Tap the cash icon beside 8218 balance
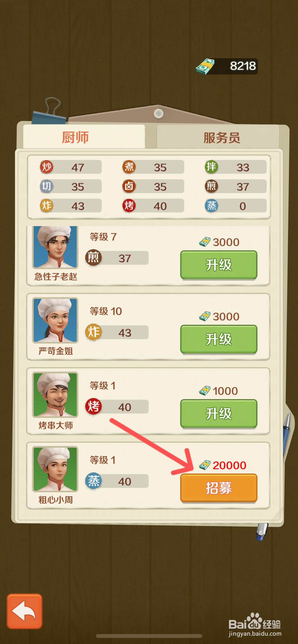298x644 pixels. pos(205,66)
